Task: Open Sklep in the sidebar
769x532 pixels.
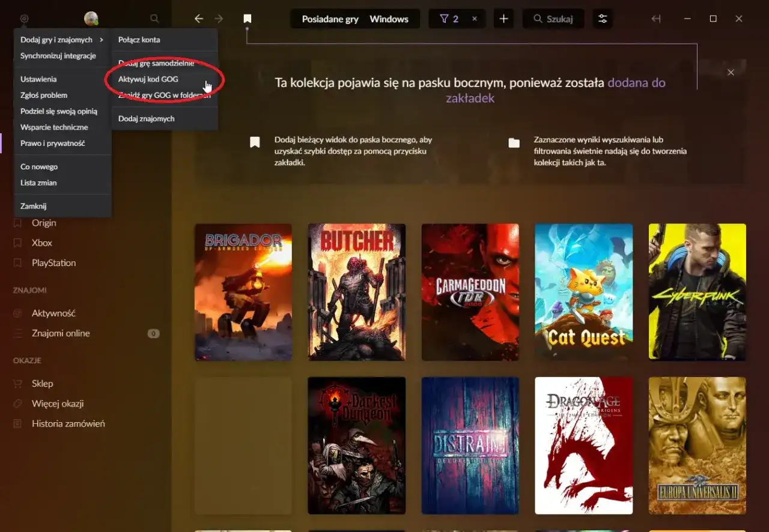Action: coord(42,383)
